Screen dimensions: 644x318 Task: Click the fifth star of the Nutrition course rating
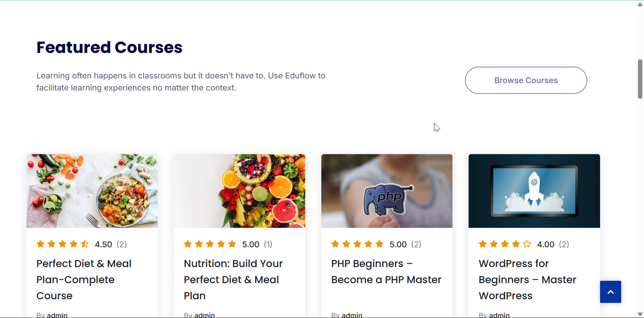[232, 244]
